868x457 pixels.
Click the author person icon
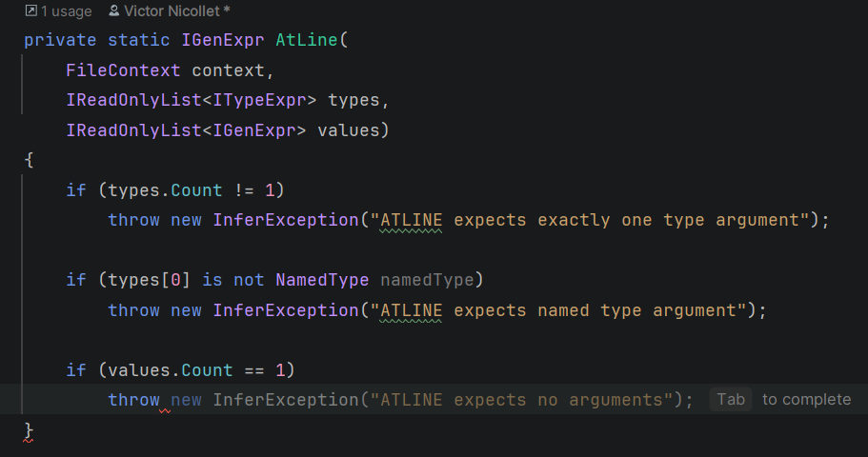point(114,11)
